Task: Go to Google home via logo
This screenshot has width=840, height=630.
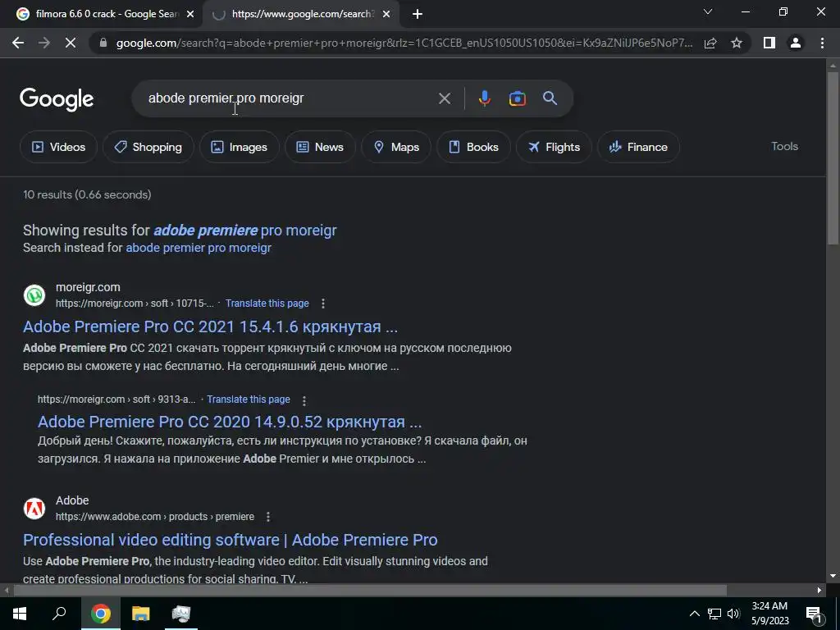Action: [x=57, y=99]
